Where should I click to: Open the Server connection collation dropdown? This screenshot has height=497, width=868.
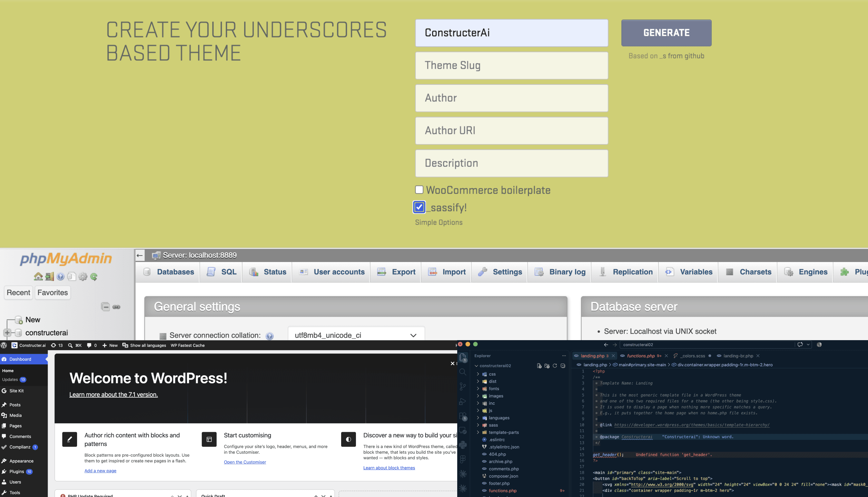point(356,335)
